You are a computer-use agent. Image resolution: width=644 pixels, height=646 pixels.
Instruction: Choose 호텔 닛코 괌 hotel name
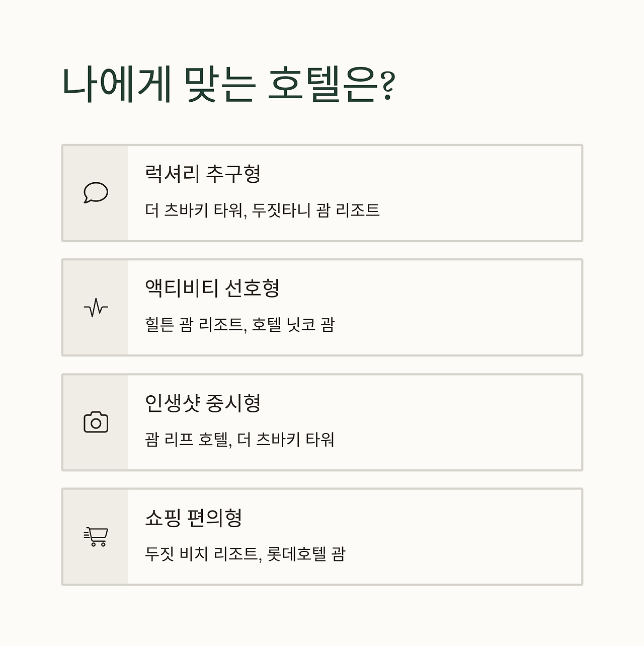tap(293, 325)
